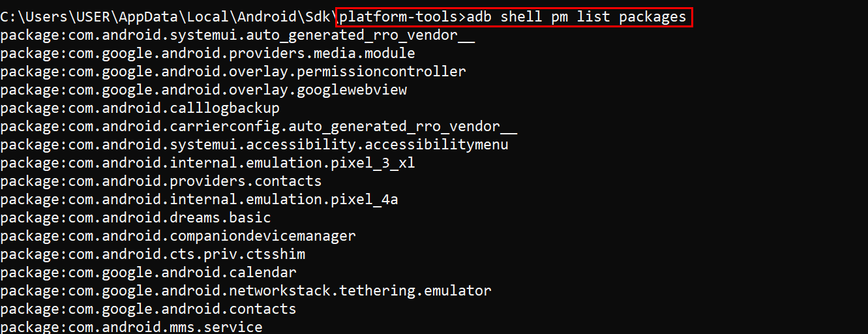Click the com.android.mms.service line
Screen dimensions: 868x334
131,327
